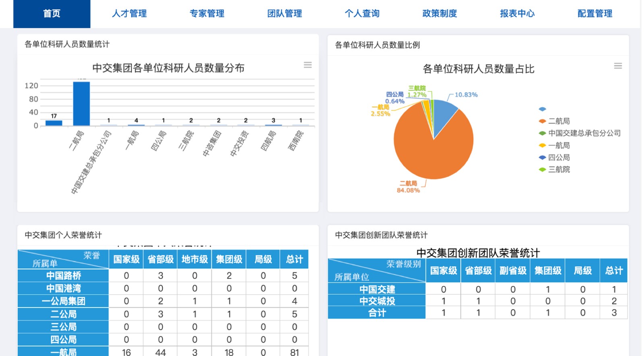Screen dimensions: 644x356
Task: Select the 一公局集团 row header
Action: pyautogui.click(x=63, y=301)
